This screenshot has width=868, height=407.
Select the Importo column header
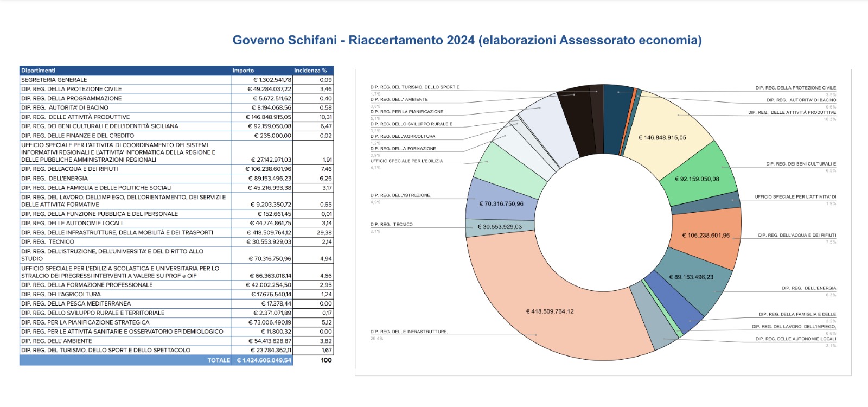click(262, 71)
